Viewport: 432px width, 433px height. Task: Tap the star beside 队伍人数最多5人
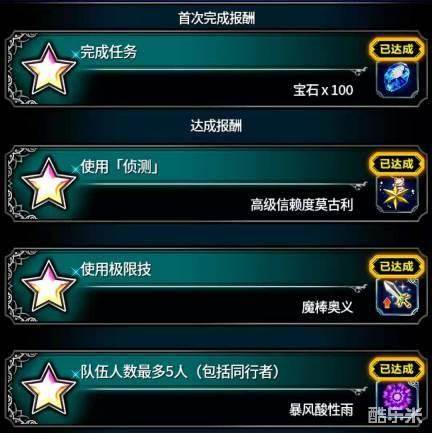(49, 389)
